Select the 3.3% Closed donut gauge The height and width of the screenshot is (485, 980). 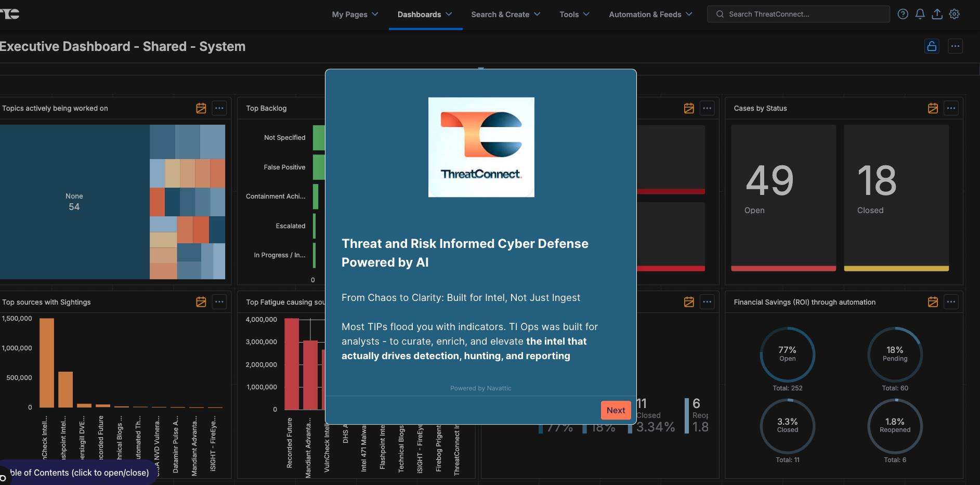coord(788,426)
